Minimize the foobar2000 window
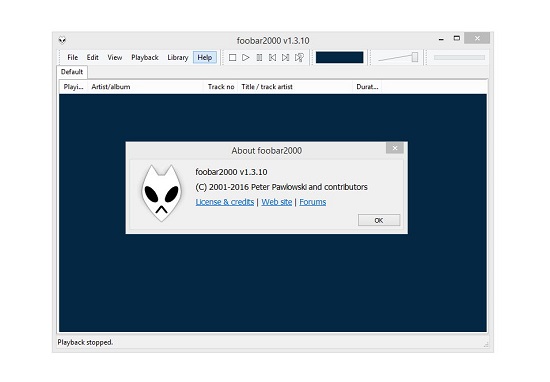550x382 pixels. 441,39
